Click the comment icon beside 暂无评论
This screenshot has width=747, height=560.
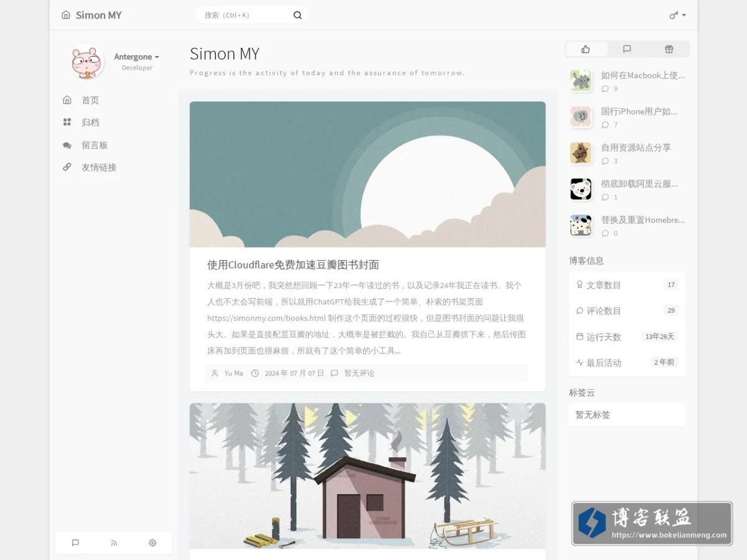tap(334, 373)
